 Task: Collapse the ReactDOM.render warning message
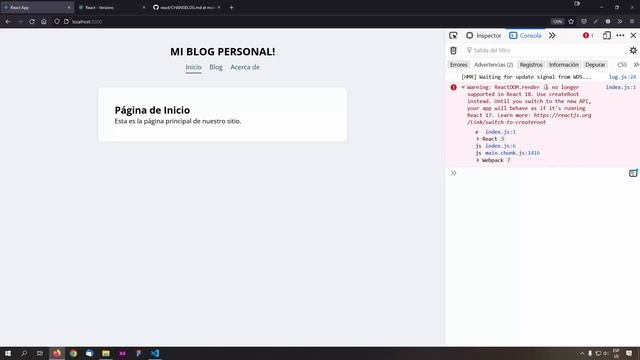463,87
